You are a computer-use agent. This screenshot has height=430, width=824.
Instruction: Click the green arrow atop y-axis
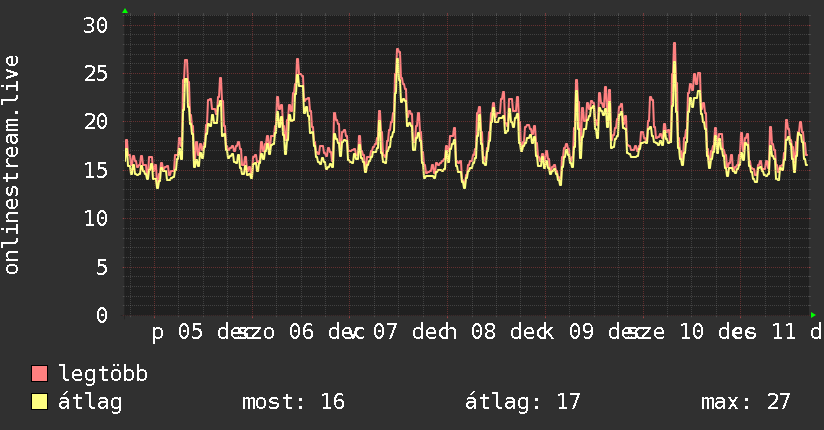[x=125, y=11]
